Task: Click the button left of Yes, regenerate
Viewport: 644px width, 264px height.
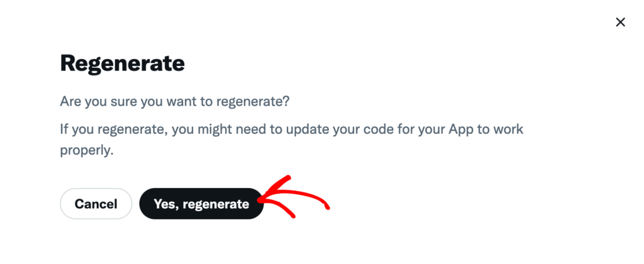Action: pyautogui.click(x=96, y=204)
